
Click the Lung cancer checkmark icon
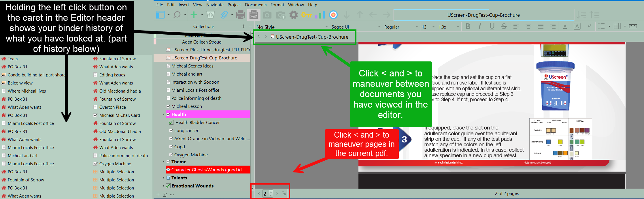171,131
